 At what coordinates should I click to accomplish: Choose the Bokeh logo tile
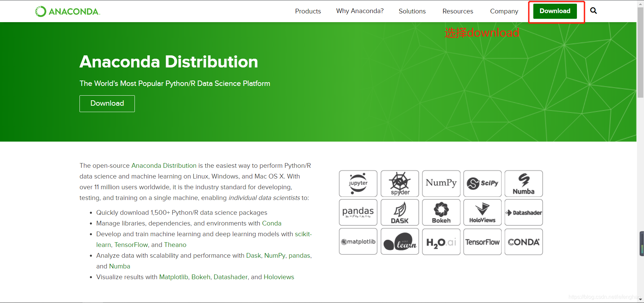coord(441,212)
